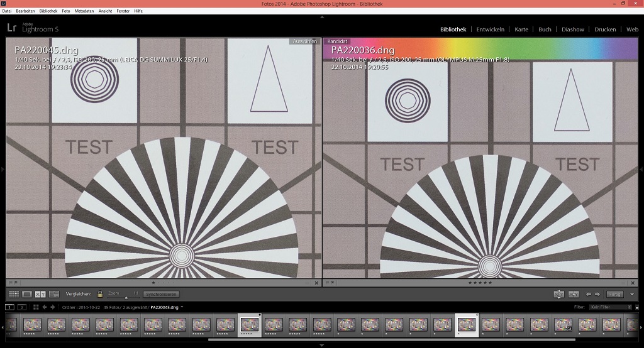The width and height of the screenshot is (644, 348).
Task: Switch to Grid view icon
Action: 13,294
